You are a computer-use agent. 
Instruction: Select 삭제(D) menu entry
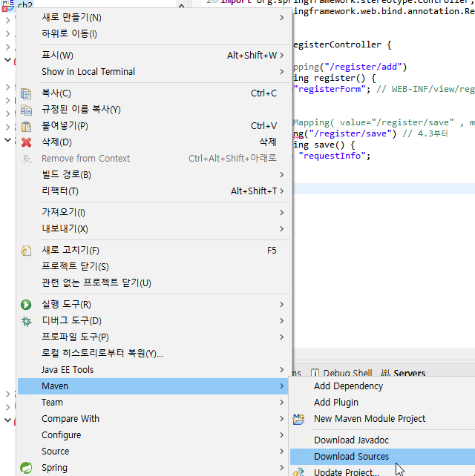(153, 142)
